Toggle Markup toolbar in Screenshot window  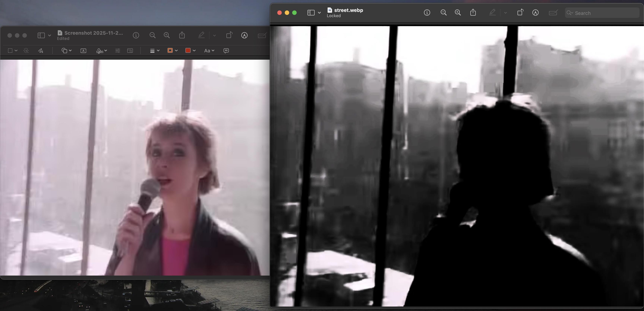click(x=244, y=35)
